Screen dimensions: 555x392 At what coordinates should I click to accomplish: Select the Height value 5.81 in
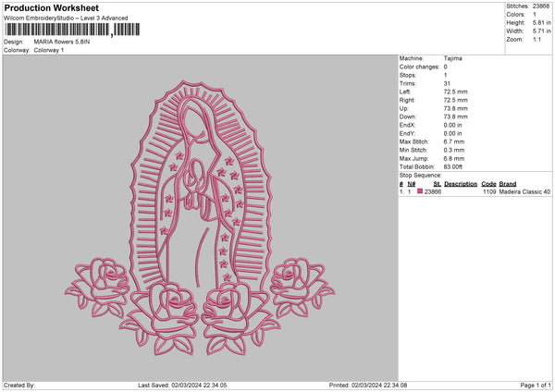pos(541,22)
